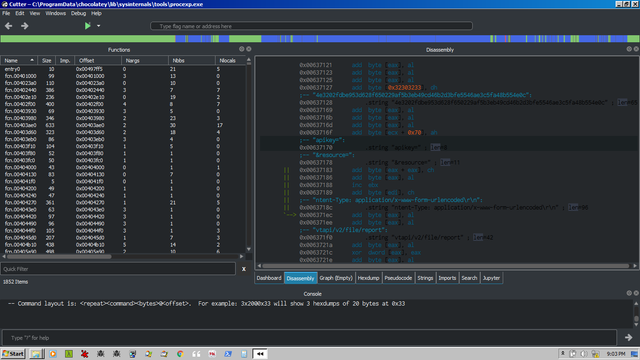Screen dimensions: 640x360
Task: Float the Functions panel using its dock icon
Action: [x=242, y=49]
